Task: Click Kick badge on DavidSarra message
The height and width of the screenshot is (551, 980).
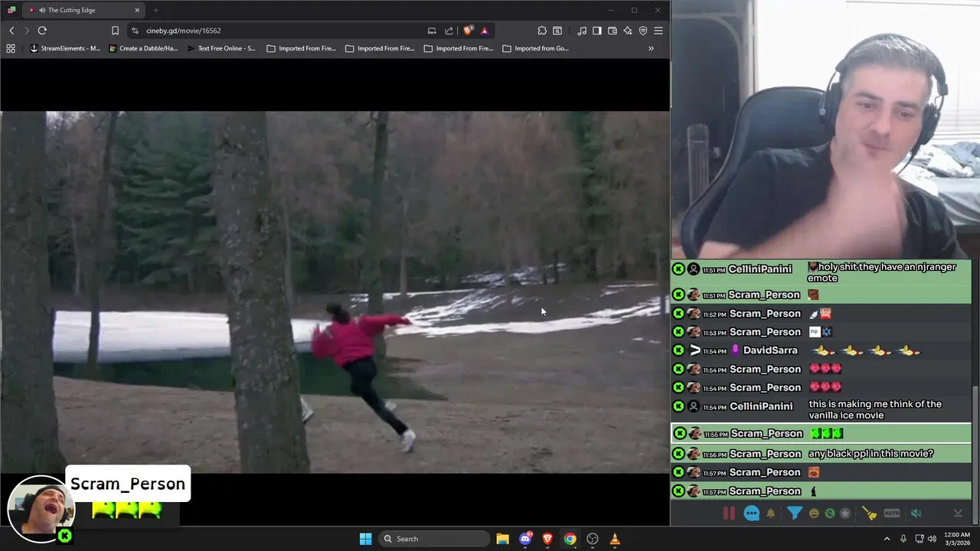Action: [x=678, y=350]
